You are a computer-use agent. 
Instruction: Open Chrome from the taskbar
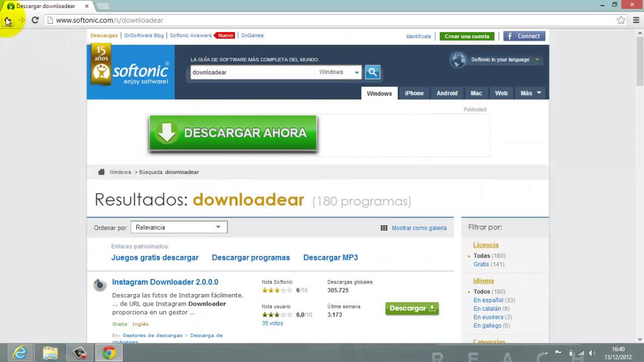pyautogui.click(x=109, y=353)
